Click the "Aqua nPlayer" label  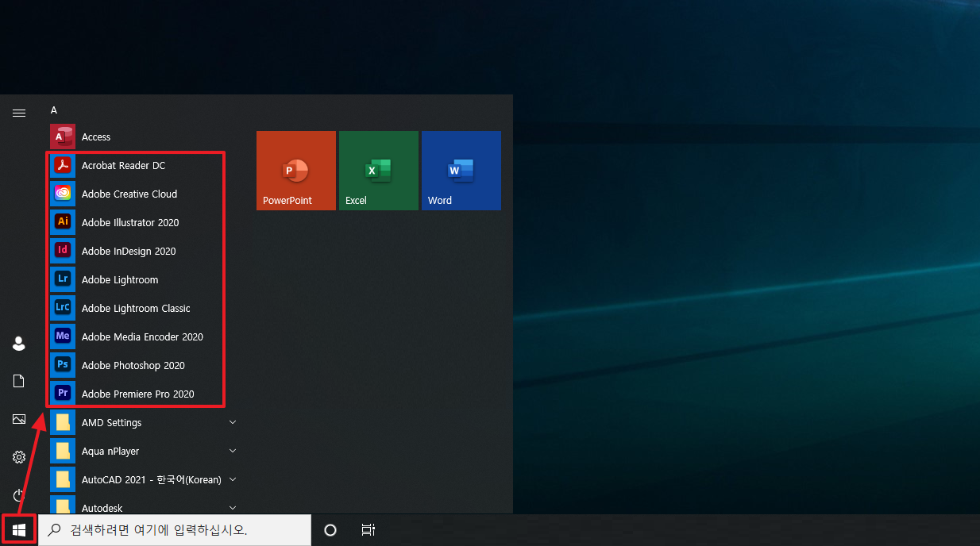pyautogui.click(x=110, y=451)
